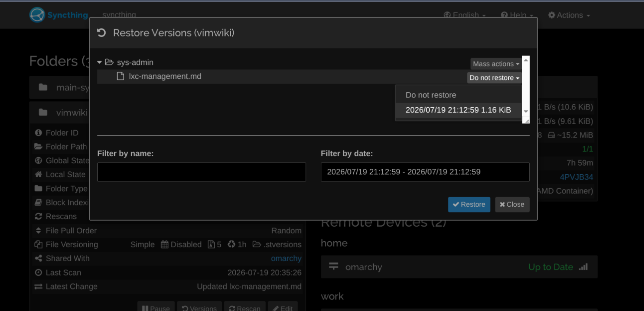This screenshot has height=311, width=644.
Task: Click the vimwiki folder name in list
Action: [x=72, y=112]
